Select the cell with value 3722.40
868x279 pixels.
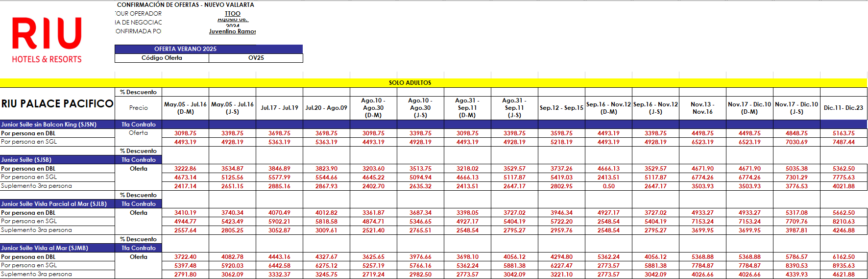(x=186, y=257)
